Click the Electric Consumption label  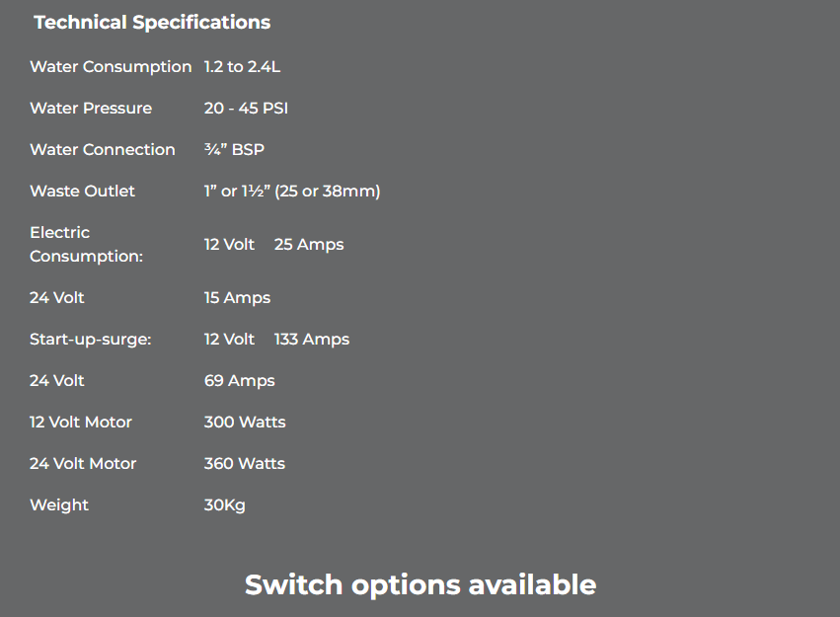pos(86,244)
